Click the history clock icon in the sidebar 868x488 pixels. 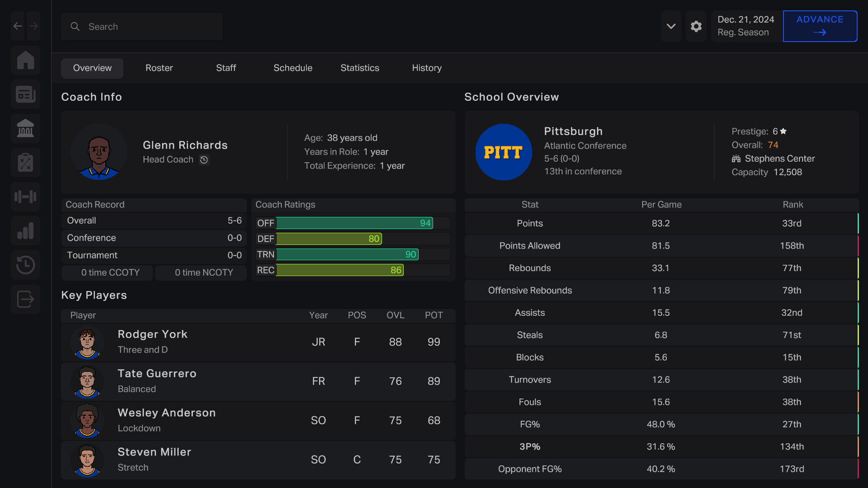coord(25,265)
